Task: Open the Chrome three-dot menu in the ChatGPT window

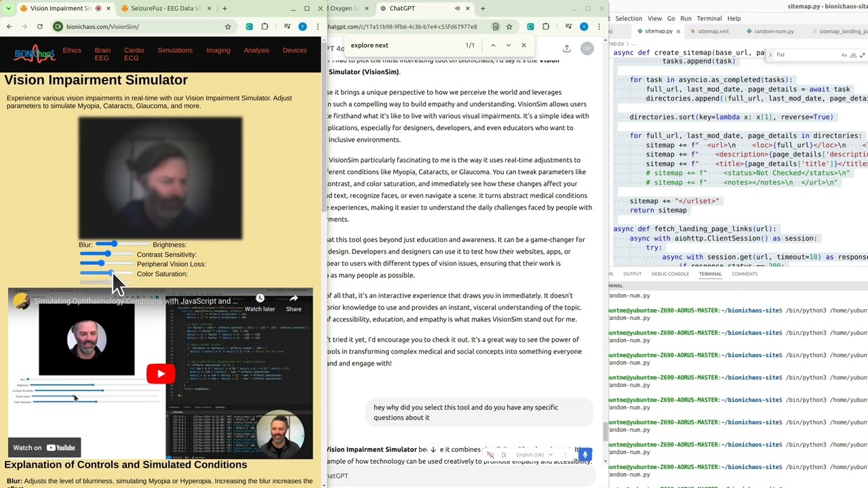Action: pyautogui.click(x=599, y=26)
